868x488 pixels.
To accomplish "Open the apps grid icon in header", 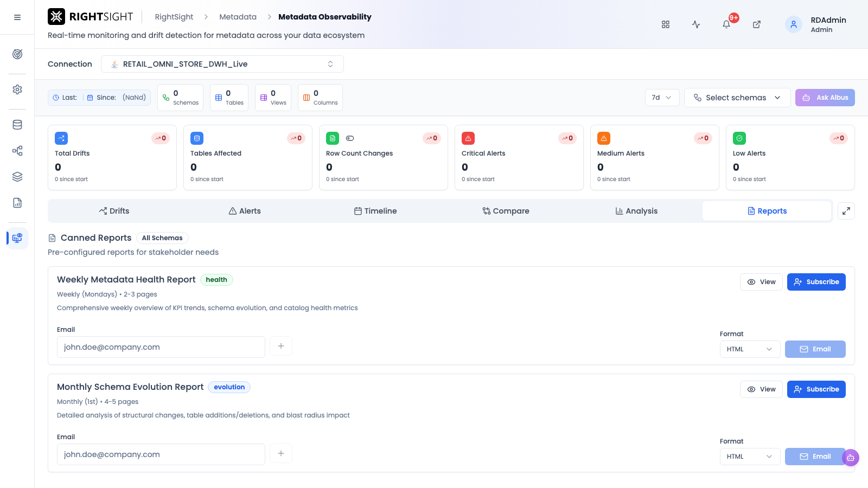I will (666, 24).
